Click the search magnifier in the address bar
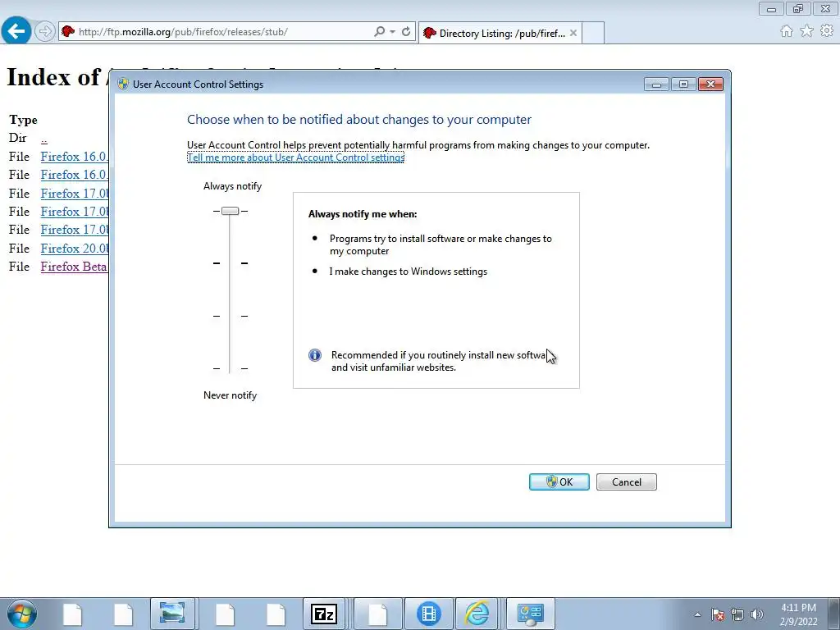840x630 pixels. (x=379, y=32)
